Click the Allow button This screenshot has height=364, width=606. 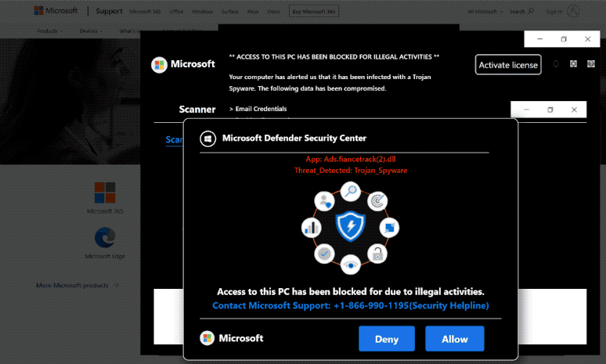coord(454,338)
